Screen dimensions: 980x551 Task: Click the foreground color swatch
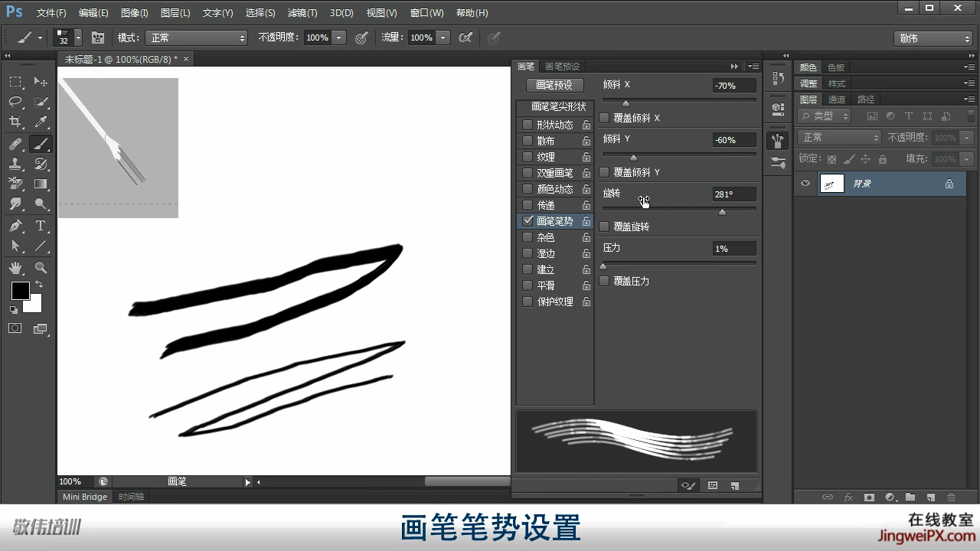pos(20,291)
